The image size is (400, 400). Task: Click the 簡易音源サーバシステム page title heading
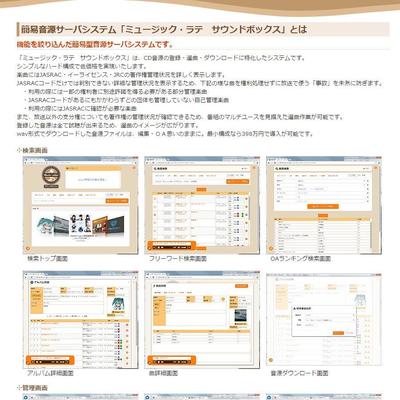coord(164,29)
